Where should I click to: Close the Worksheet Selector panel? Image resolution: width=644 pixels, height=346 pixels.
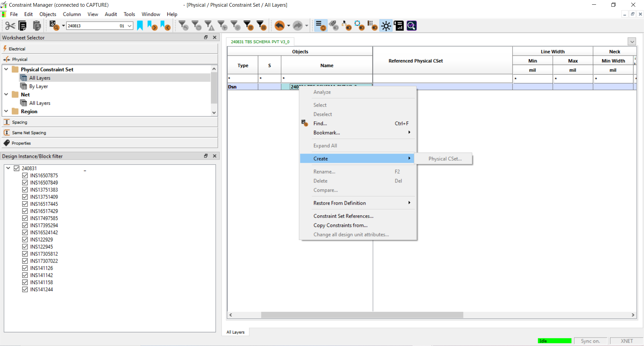[215, 38]
